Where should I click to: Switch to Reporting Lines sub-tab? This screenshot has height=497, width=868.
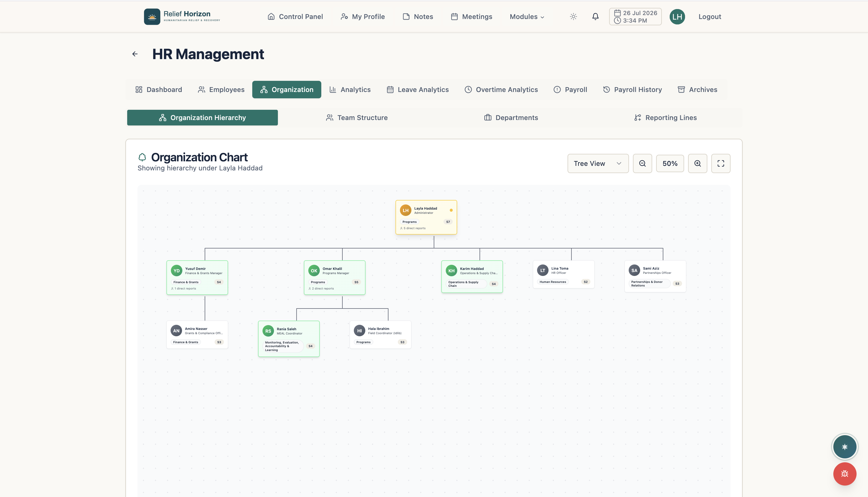(665, 117)
